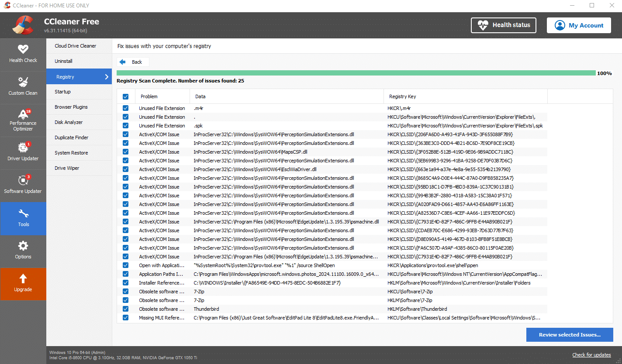The height and width of the screenshot is (364, 622).
Task: Uncheck the provtool.exe Open with checkbox
Action: click(126, 265)
